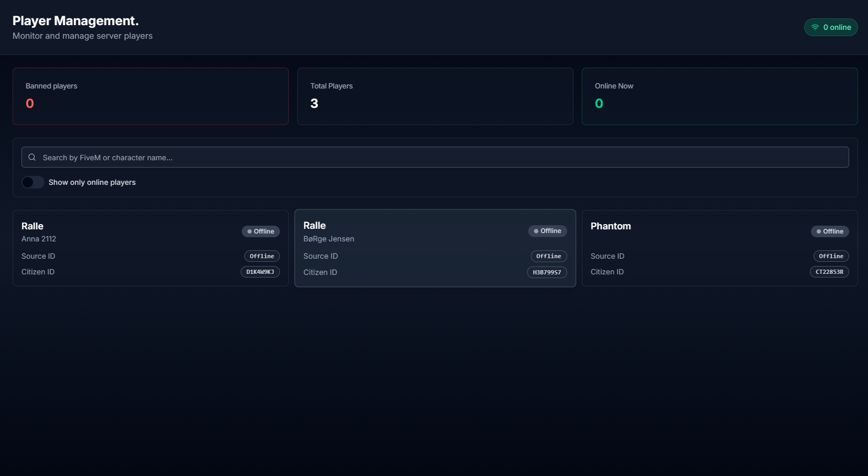Click the Wi-Fi icon in the online indicator
The image size is (868, 476).
click(815, 27)
